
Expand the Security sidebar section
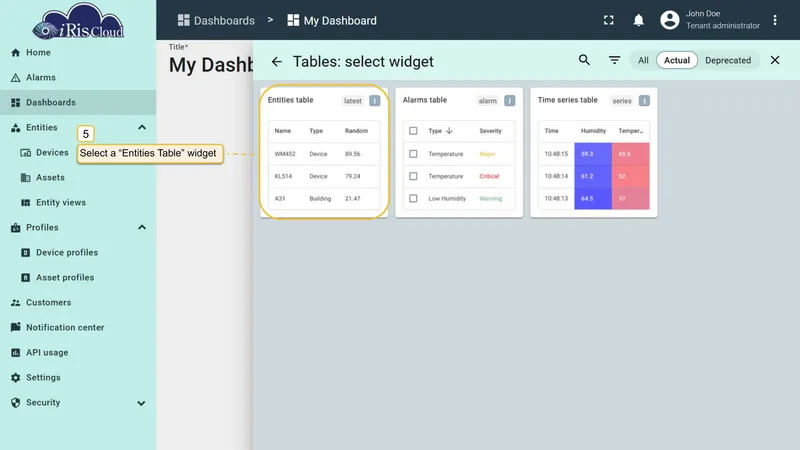141,403
